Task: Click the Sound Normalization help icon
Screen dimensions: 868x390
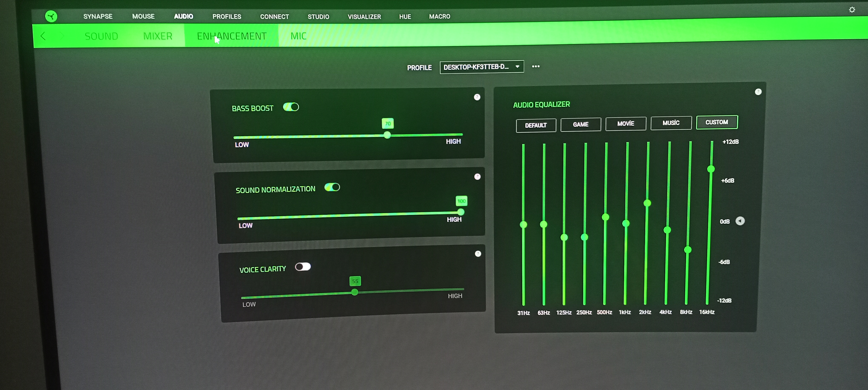Action: 477,177
